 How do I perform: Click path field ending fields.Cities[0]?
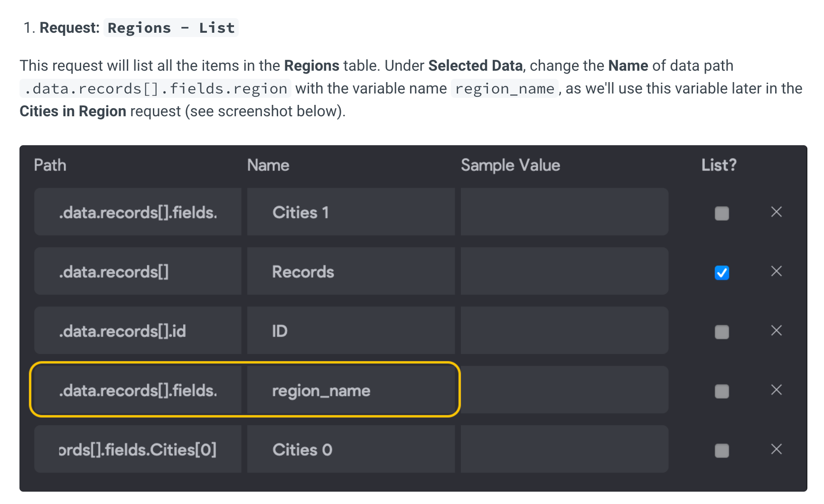138,449
